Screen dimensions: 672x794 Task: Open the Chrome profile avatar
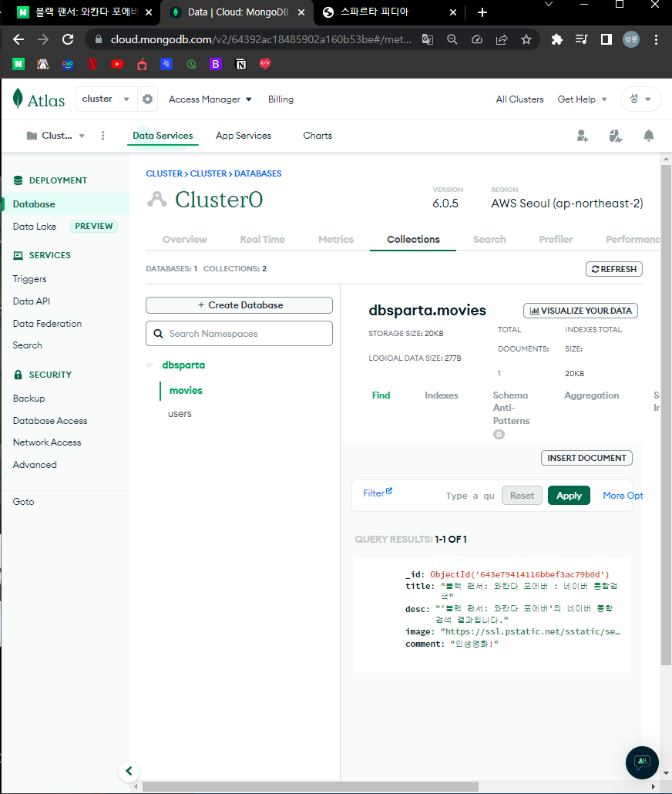(631, 39)
